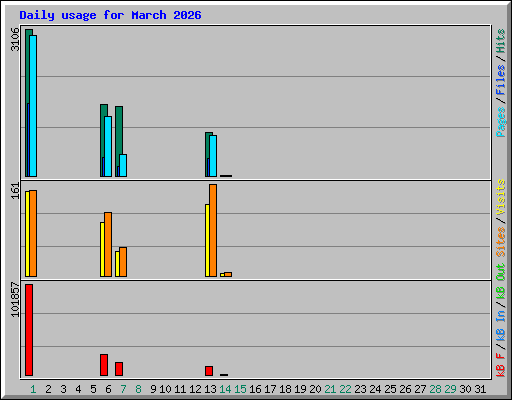Click the red kB bar for day 6
The width and height of the screenshot is (512, 400).
pos(104,365)
